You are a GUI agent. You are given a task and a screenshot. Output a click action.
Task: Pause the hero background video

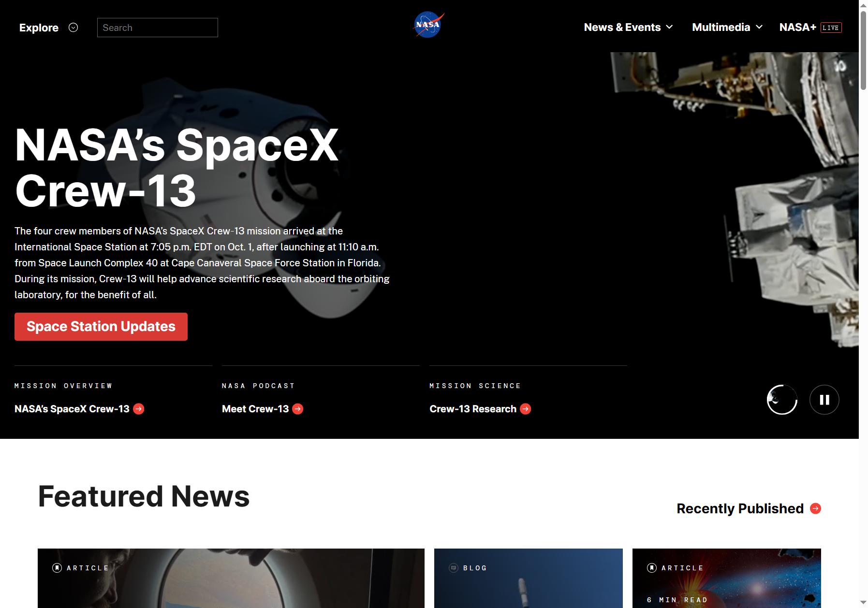pos(824,400)
